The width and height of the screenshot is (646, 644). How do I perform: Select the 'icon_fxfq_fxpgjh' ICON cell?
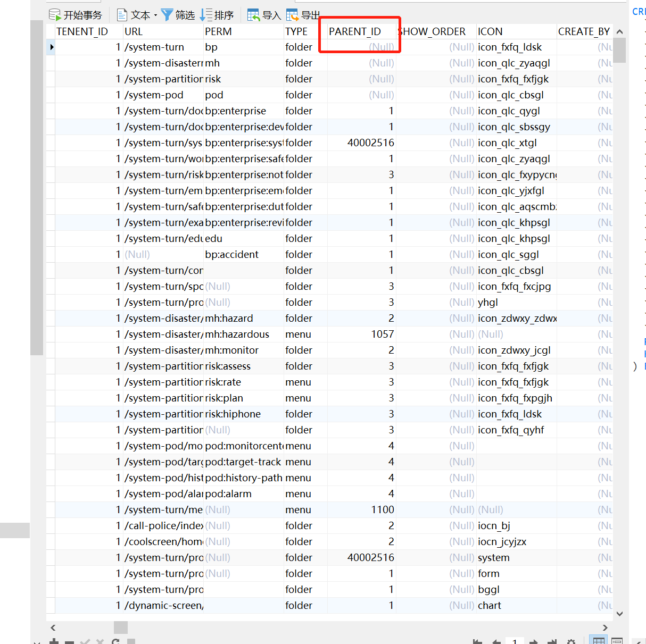(517, 398)
